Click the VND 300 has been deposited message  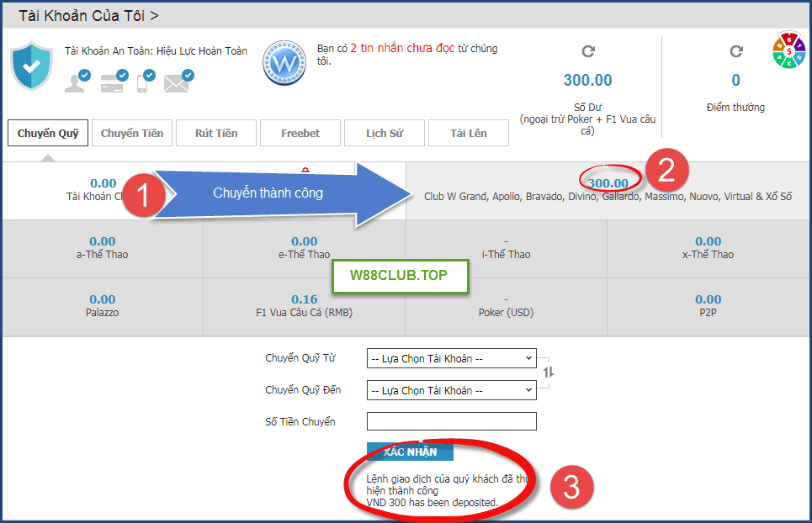point(432,502)
